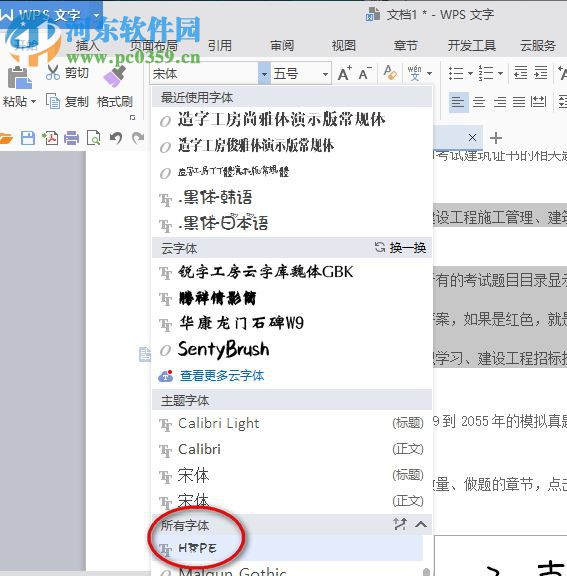567x576 pixels.
Task: Align text left
Action: click(x=458, y=102)
